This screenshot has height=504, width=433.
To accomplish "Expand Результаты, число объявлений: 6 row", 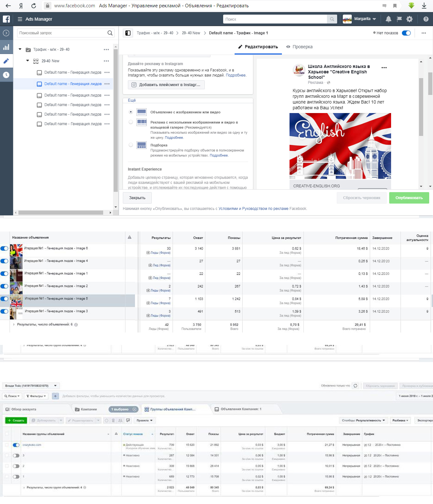I will (14, 325).
